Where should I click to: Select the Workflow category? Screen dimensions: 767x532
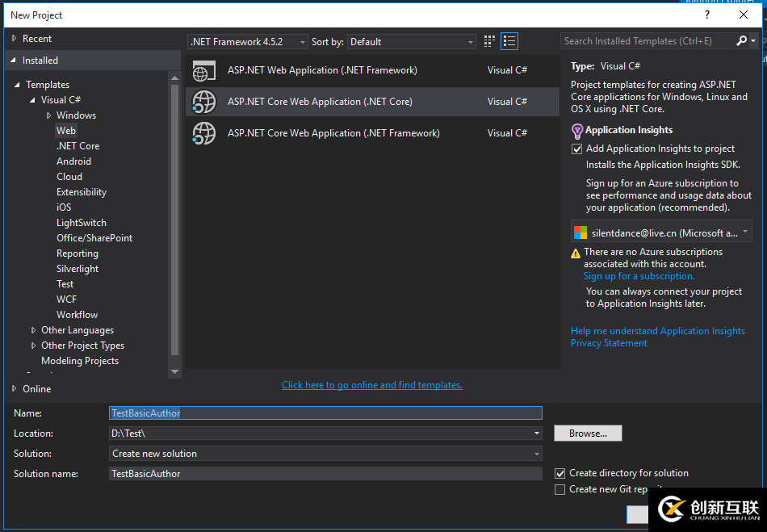(x=78, y=315)
